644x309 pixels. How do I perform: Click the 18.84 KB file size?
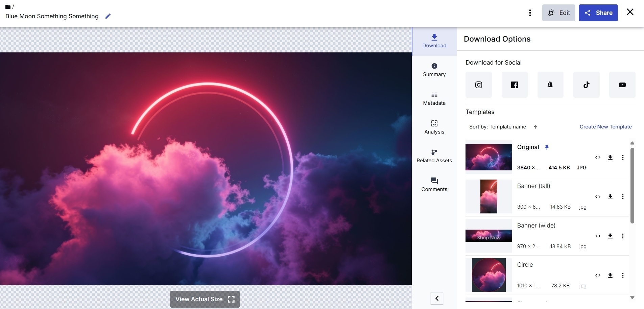coord(560,246)
